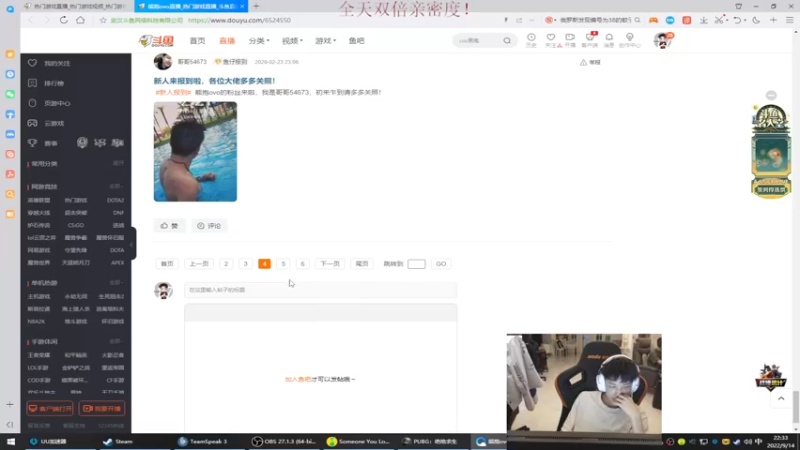
Task: Click 我要开播 orange button
Action: click(x=102, y=409)
